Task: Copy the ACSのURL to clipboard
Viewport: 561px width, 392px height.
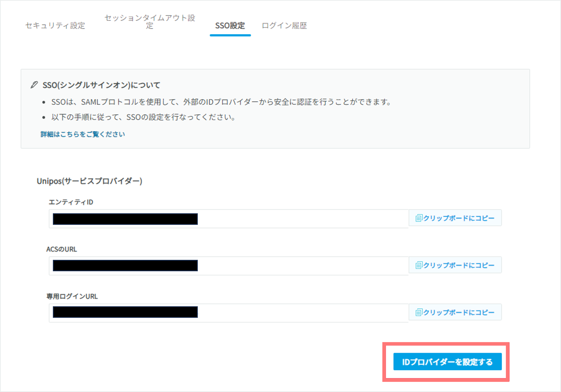Action: (455, 265)
